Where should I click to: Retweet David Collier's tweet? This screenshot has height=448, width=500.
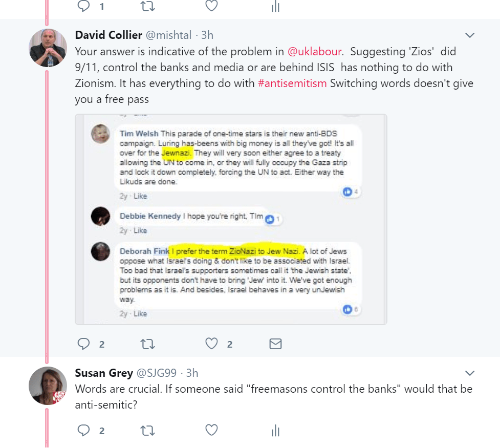tap(147, 344)
